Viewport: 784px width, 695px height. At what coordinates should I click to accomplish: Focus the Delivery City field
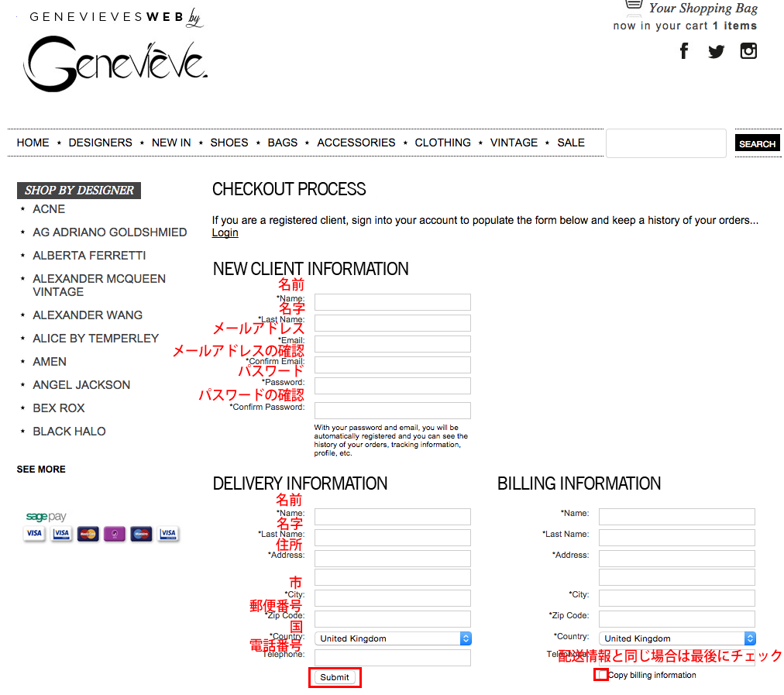pos(393,598)
